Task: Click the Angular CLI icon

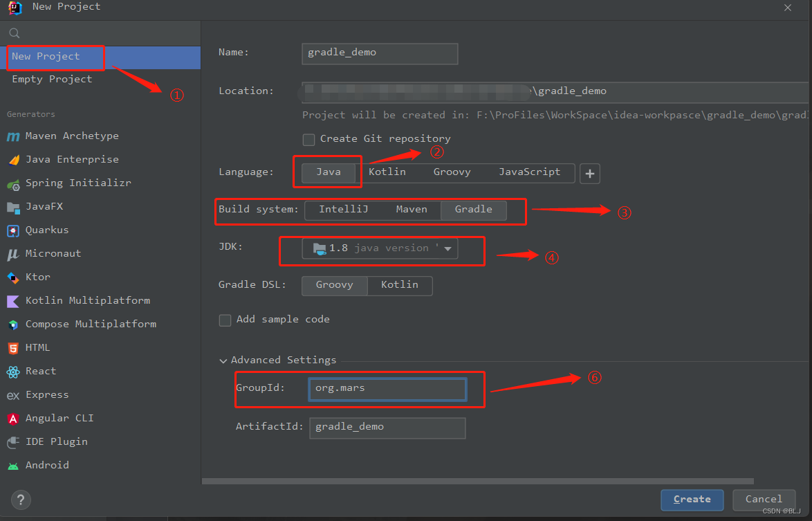Action: [13, 419]
